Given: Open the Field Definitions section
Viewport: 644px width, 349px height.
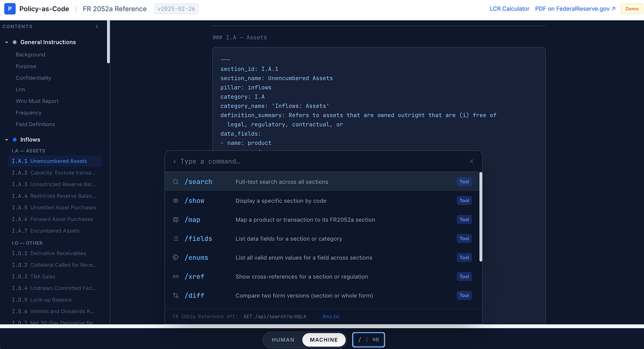Looking at the screenshot, I should 35,124.
